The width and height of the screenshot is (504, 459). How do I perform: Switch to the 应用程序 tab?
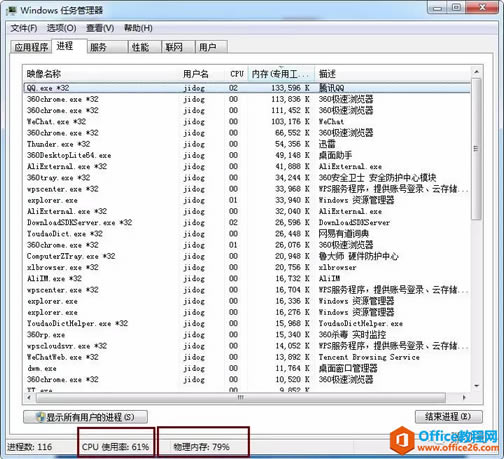pyautogui.click(x=31, y=47)
